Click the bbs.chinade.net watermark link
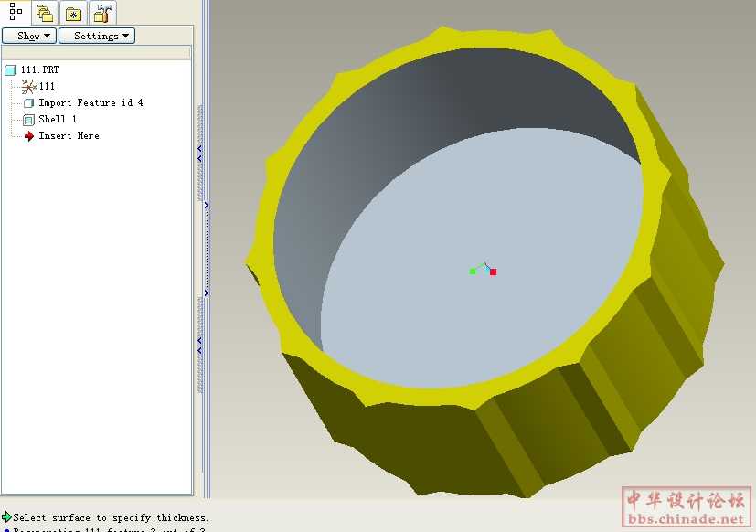The height and width of the screenshot is (532, 756). [x=687, y=519]
